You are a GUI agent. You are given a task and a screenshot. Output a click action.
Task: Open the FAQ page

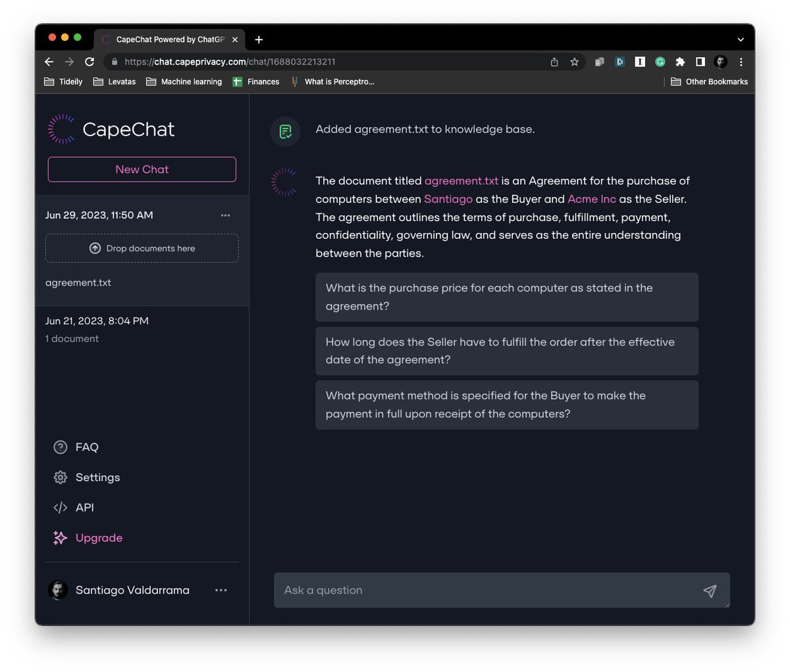pos(87,447)
